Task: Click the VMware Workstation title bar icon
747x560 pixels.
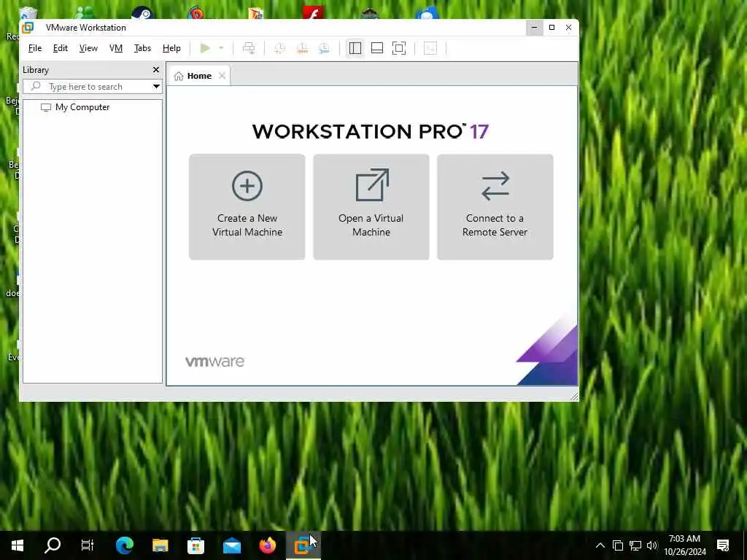Action: tap(28, 28)
